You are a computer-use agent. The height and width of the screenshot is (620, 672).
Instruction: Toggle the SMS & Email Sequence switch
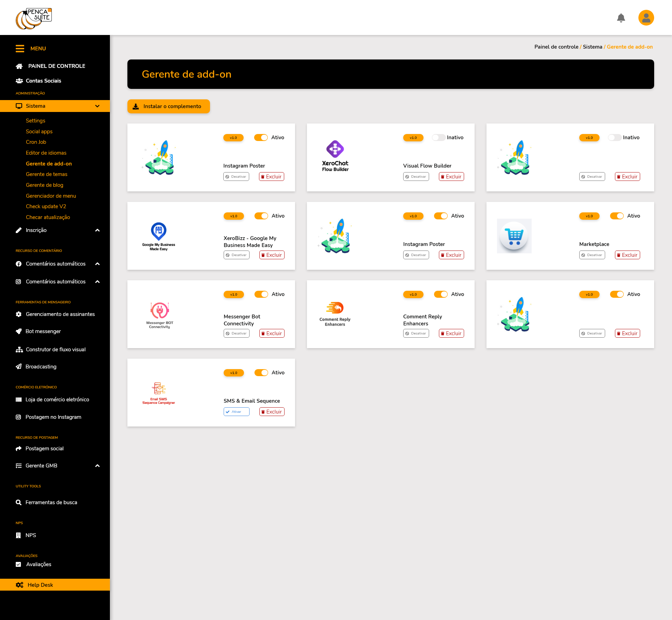pos(261,373)
